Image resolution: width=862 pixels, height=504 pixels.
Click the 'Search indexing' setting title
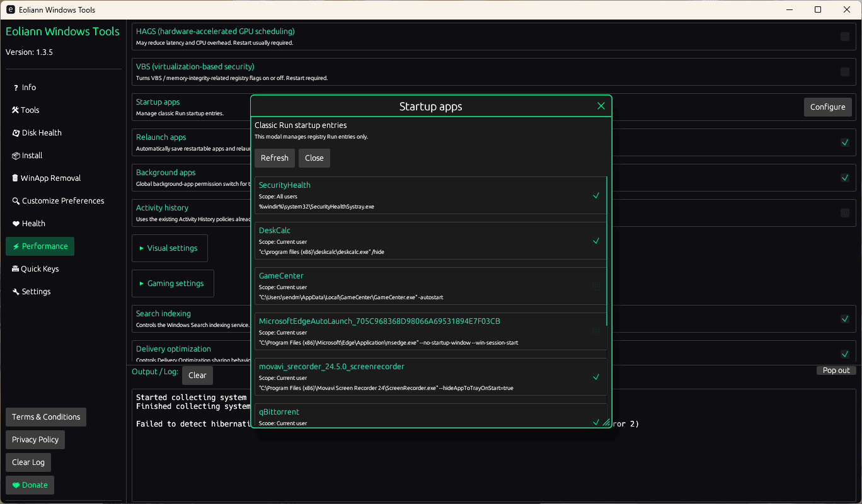pyautogui.click(x=163, y=314)
